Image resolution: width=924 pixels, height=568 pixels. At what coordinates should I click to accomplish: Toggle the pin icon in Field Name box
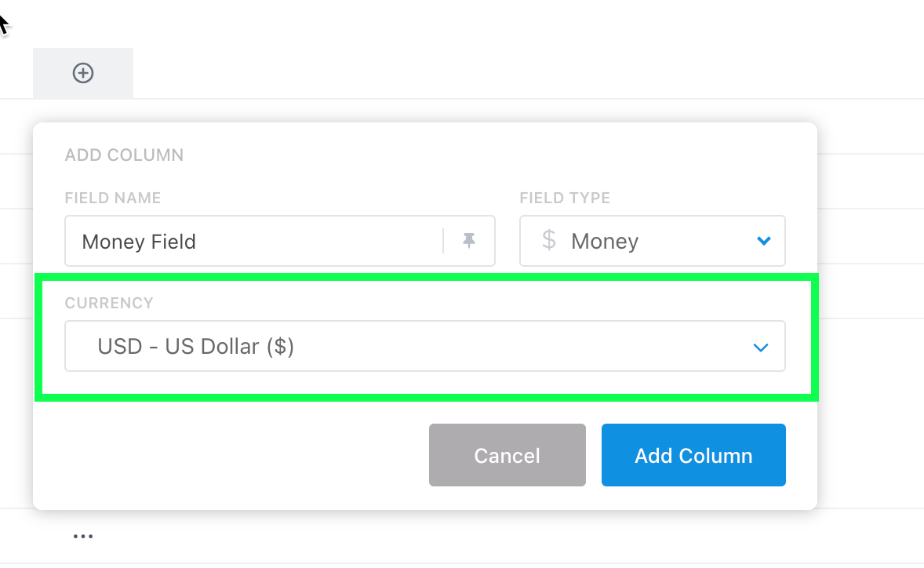469,240
